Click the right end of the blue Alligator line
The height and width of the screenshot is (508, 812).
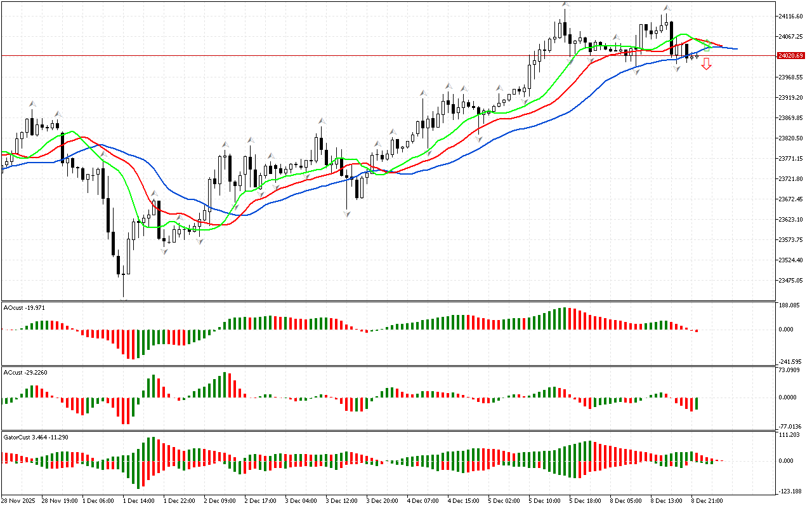click(736, 48)
